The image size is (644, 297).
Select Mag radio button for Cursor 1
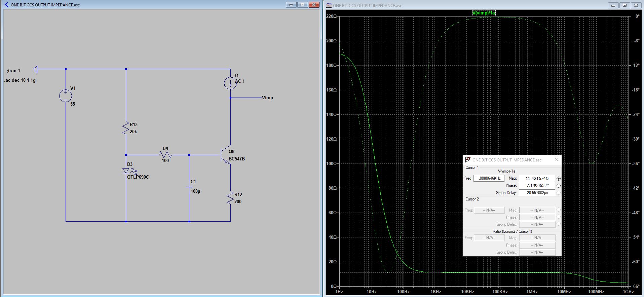pyautogui.click(x=559, y=179)
